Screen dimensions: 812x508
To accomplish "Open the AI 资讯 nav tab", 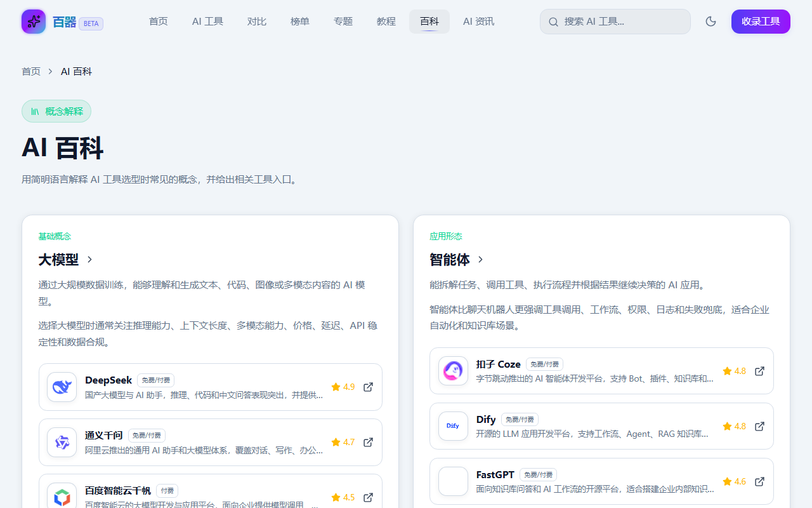I will pyautogui.click(x=478, y=22).
